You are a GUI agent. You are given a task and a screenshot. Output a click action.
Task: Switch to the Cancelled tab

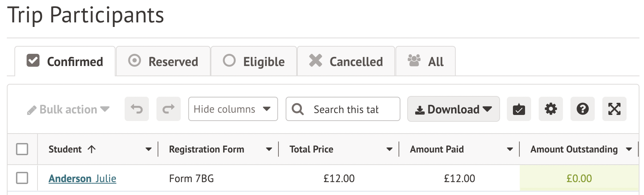346,61
